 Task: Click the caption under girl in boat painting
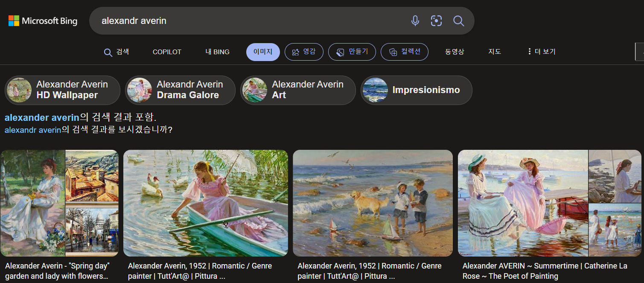tap(200, 271)
